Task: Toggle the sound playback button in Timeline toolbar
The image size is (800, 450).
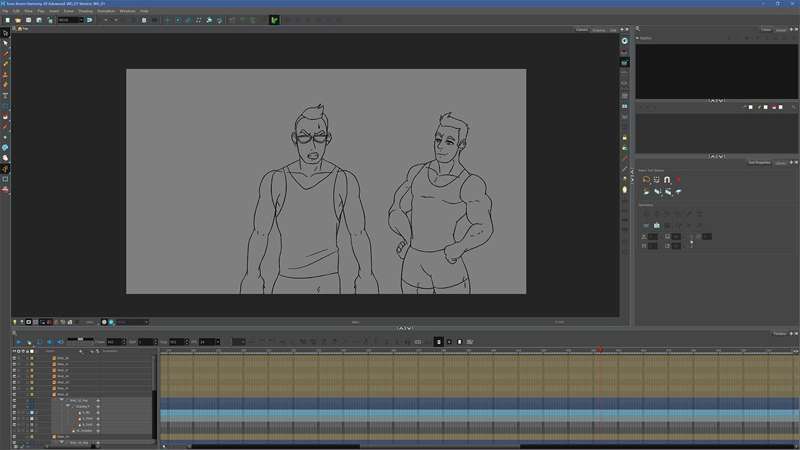Action: [x=49, y=342]
